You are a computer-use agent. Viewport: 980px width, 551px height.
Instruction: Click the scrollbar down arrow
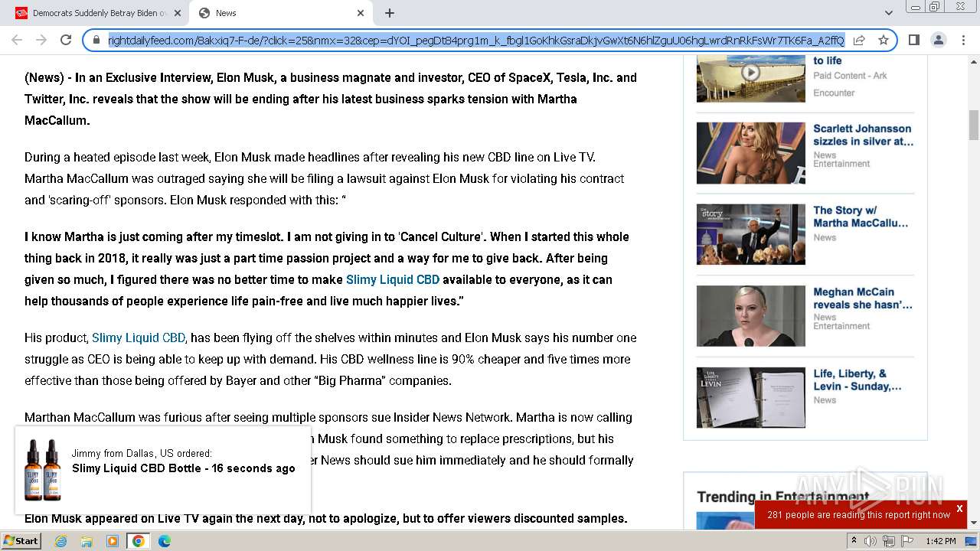974,523
